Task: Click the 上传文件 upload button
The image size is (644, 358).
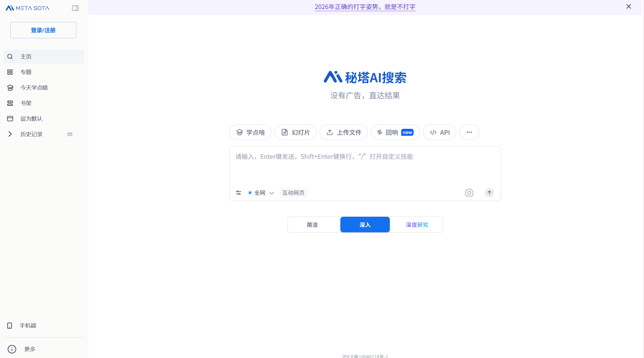Action: (343, 132)
